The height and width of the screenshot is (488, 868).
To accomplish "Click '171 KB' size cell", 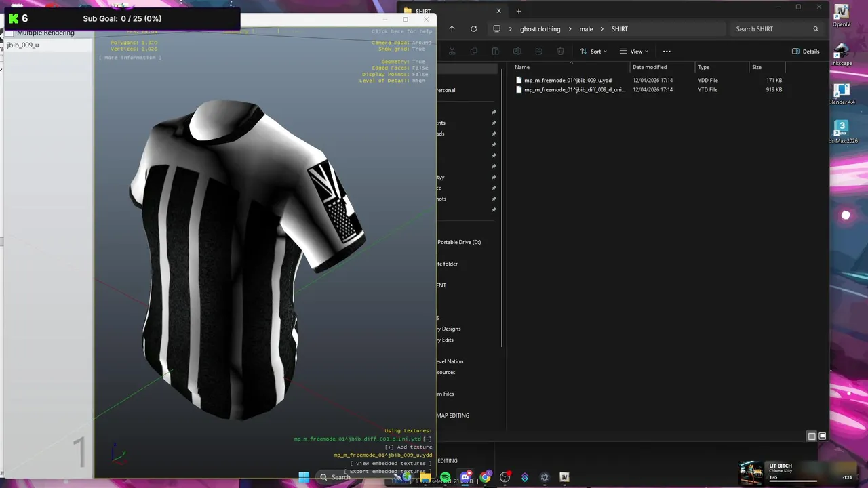I will coord(774,80).
